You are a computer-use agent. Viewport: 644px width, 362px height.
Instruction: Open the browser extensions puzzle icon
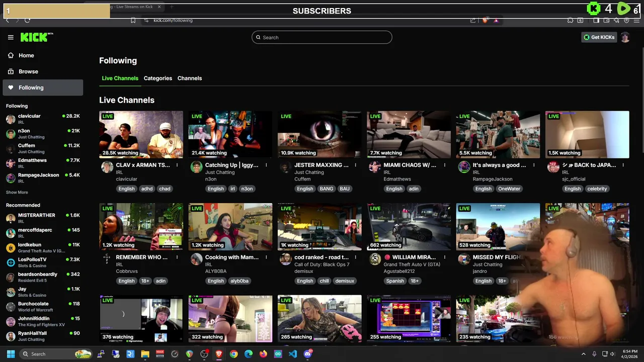[570, 20]
